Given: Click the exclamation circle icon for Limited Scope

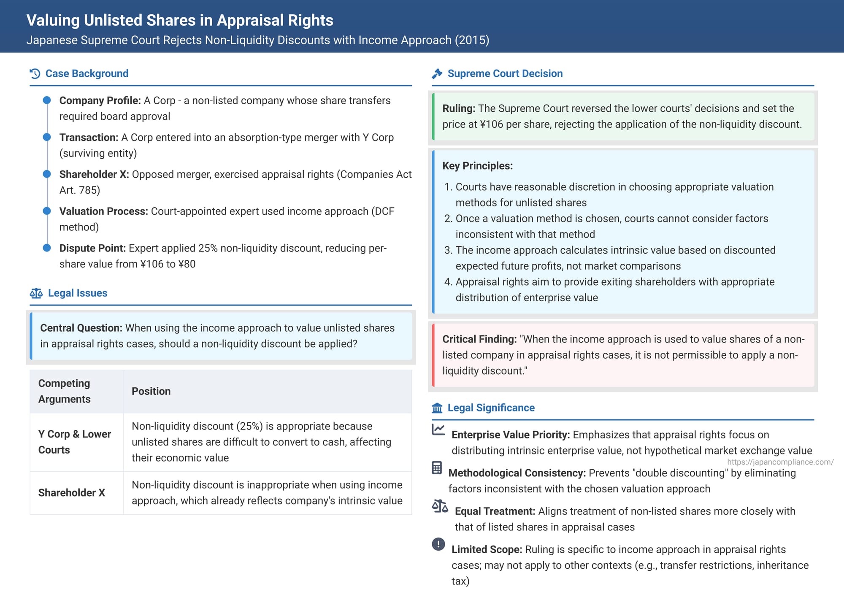Looking at the screenshot, I should point(438,544).
